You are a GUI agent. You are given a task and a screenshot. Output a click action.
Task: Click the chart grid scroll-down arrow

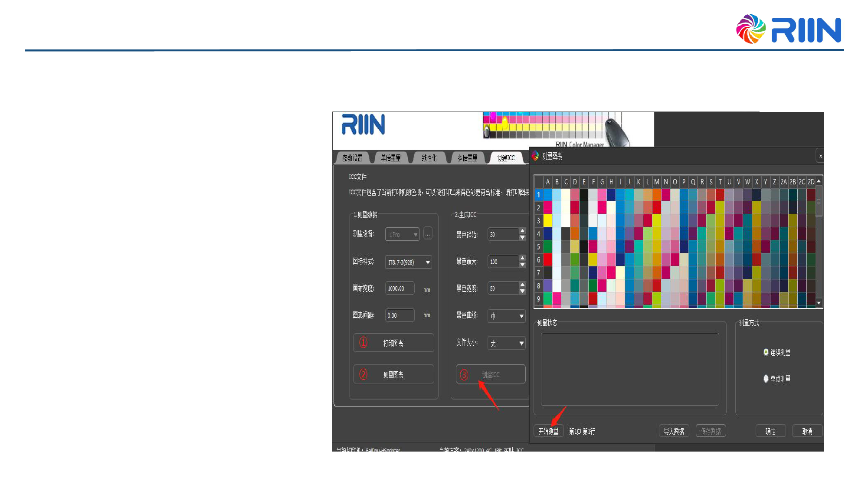click(x=819, y=303)
